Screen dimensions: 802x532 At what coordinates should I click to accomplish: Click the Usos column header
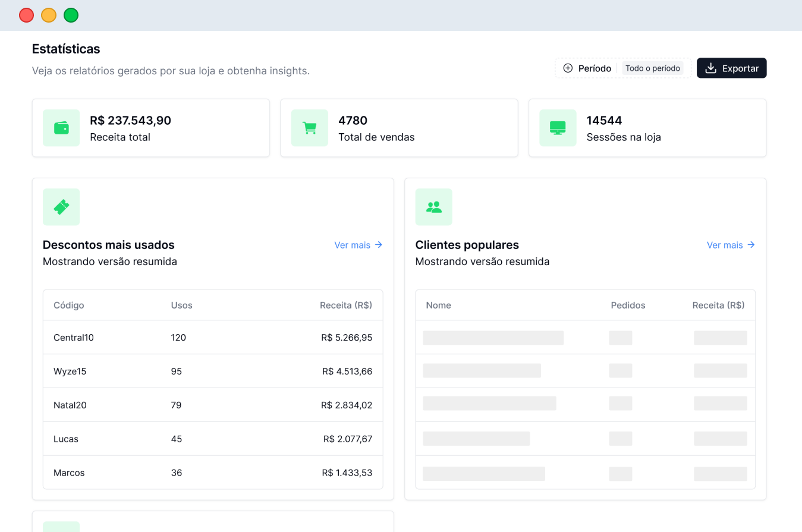182,306
